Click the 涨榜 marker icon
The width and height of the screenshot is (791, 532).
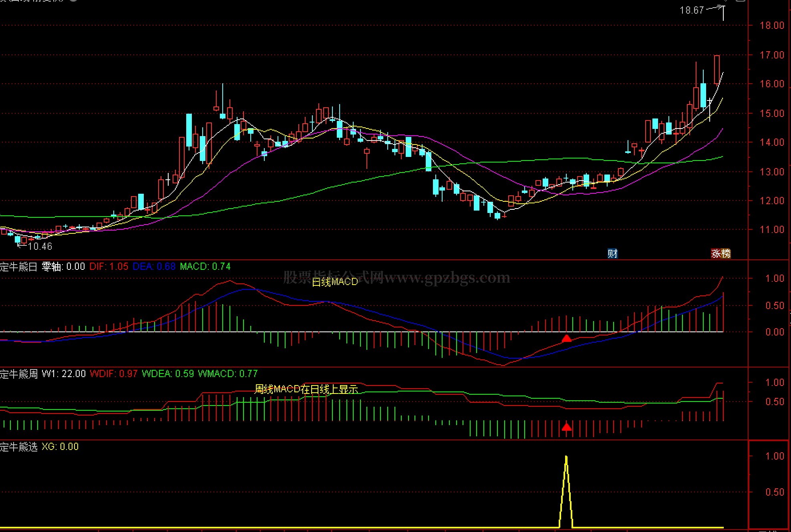pyautogui.click(x=721, y=253)
